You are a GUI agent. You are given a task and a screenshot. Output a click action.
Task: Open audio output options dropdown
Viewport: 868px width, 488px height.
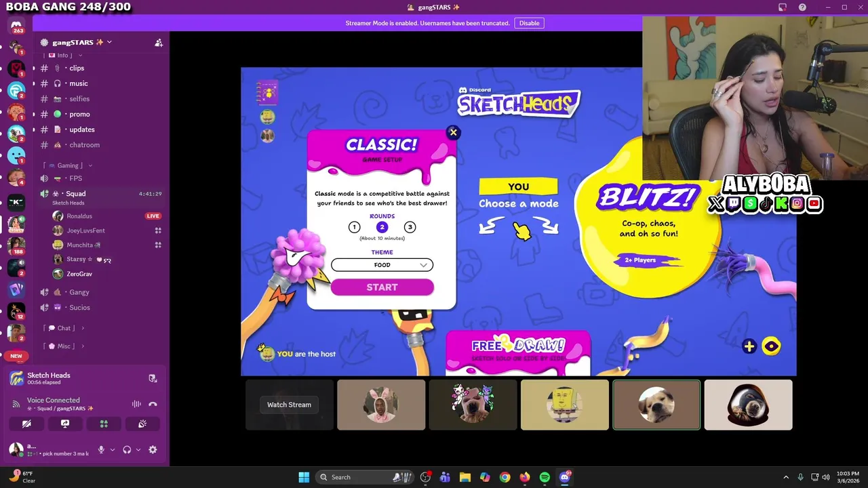coord(138,449)
